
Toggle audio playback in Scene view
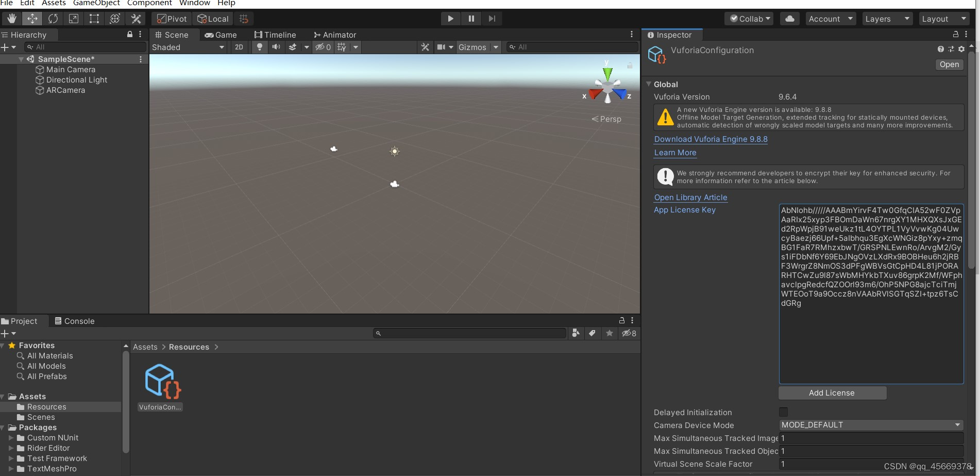[276, 47]
